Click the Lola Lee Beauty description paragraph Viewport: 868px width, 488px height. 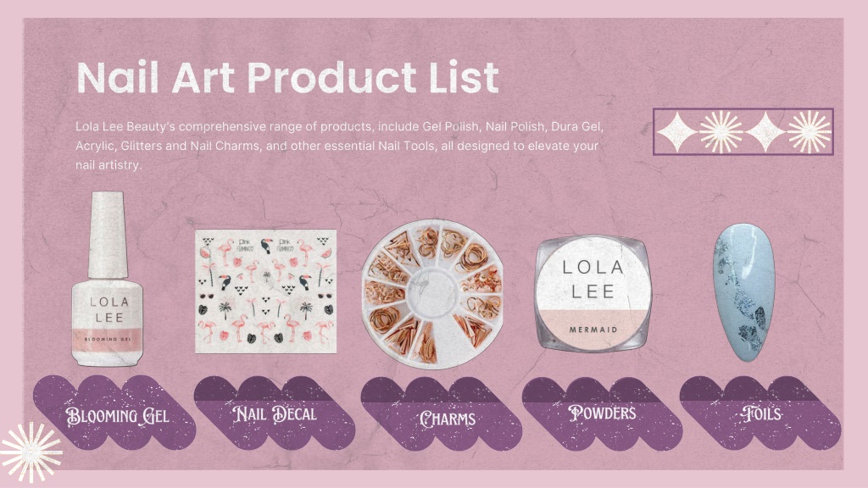pos(339,146)
